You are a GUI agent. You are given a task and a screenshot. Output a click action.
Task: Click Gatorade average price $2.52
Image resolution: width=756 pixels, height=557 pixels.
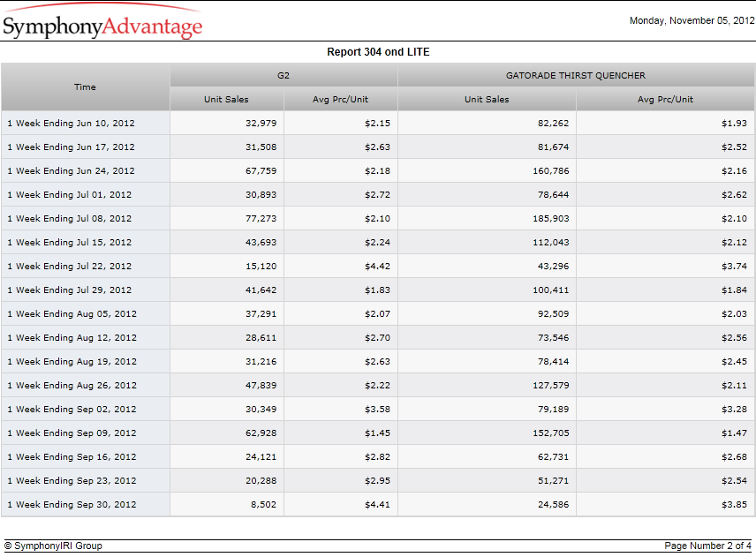pos(734,147)
